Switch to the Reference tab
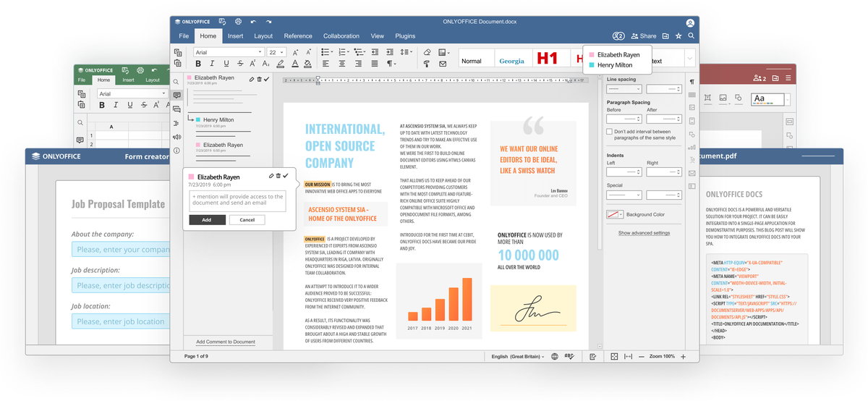868x401 pixels. pos(298,36)
